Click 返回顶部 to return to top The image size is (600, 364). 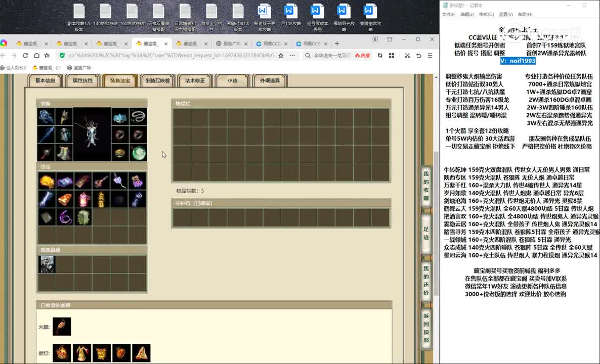(426, 328)
